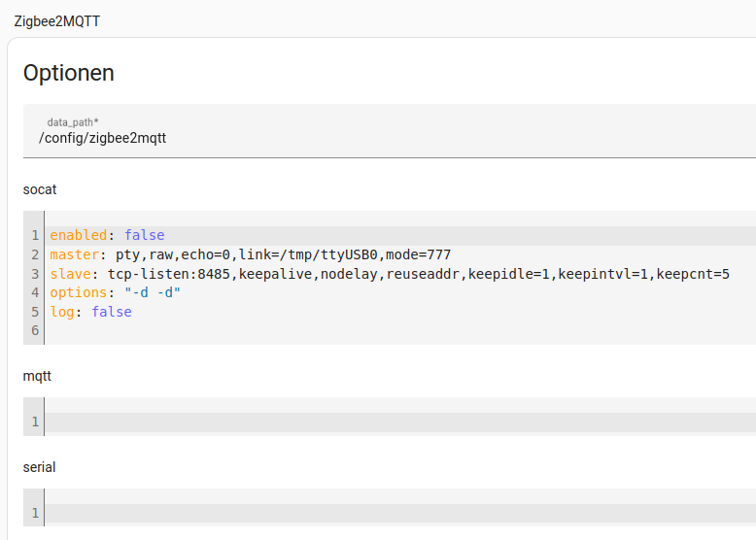The image size is (756, 540).
Task: Click the Optionen heading
Action: [68, 73]
